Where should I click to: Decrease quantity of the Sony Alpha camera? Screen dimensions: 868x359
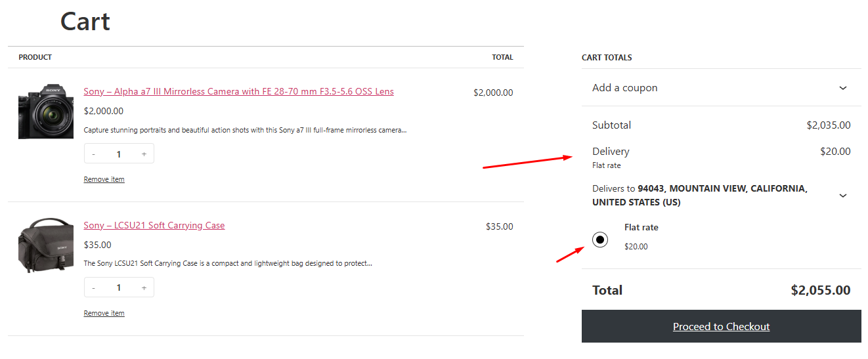pyautogui.click(x=94, y=154)
